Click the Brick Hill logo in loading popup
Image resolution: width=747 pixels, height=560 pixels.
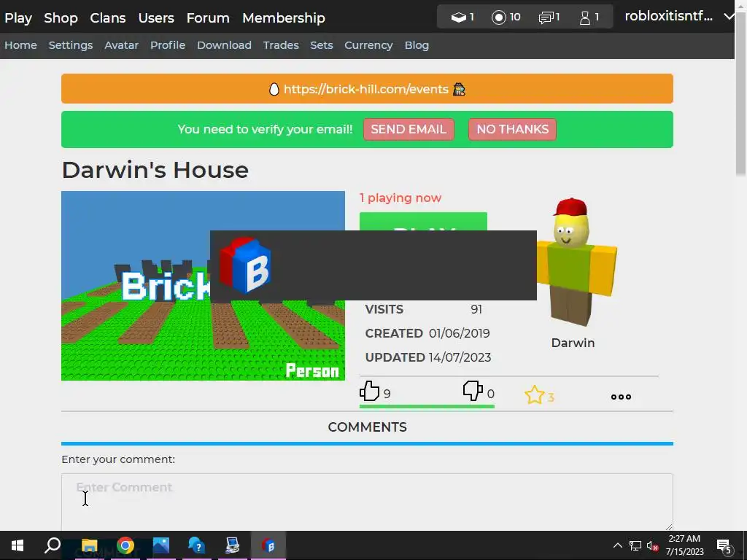click(245, 265)
